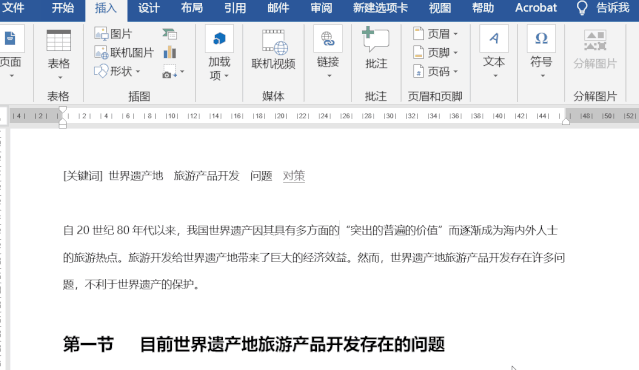Screen dimensions: 639x370
Task: Expand the 页码 dropdown arrow
Action: [456, 72]
